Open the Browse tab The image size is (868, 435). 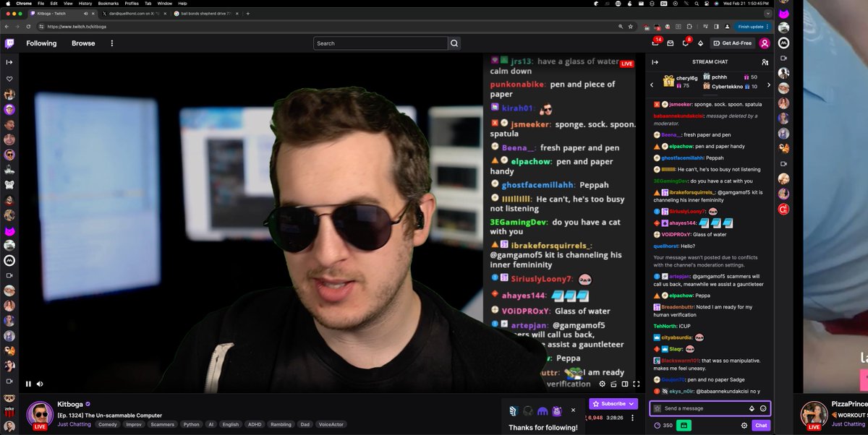tap(83, 43)
